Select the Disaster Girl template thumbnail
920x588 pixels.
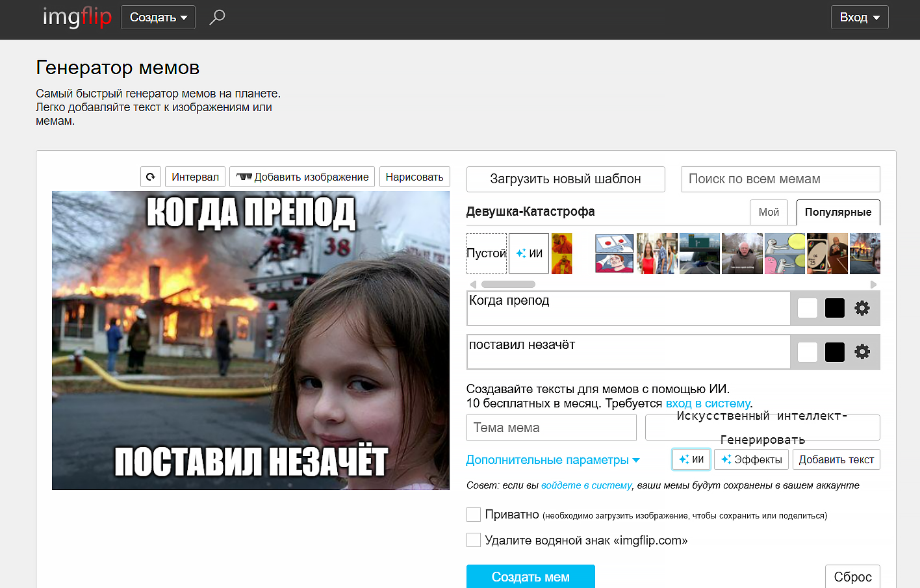tap(865, 253)
